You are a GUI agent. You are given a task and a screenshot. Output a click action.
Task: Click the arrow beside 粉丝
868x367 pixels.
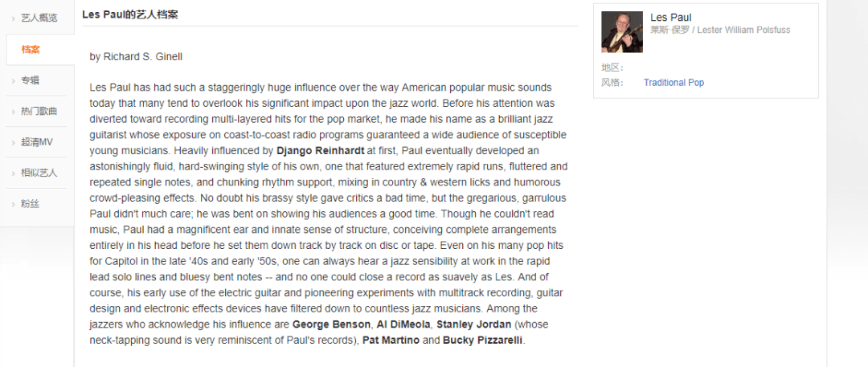pos(14,205)
